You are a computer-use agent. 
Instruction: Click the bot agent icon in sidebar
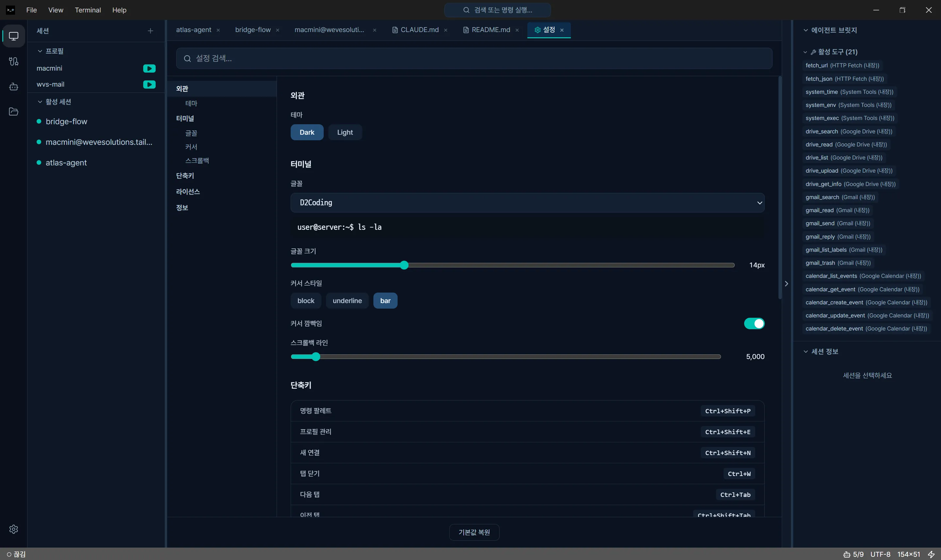[x=14, y=87]
